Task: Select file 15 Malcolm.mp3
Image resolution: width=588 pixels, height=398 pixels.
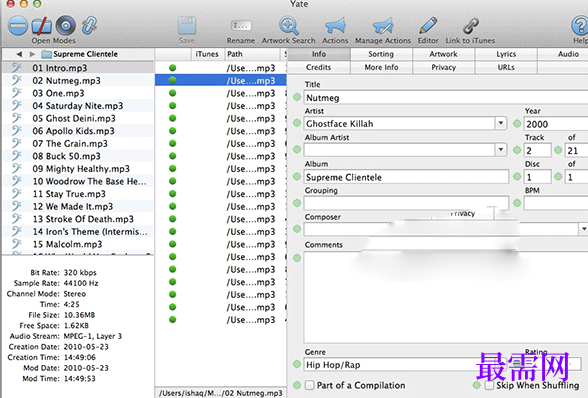Action: point(78,244)
